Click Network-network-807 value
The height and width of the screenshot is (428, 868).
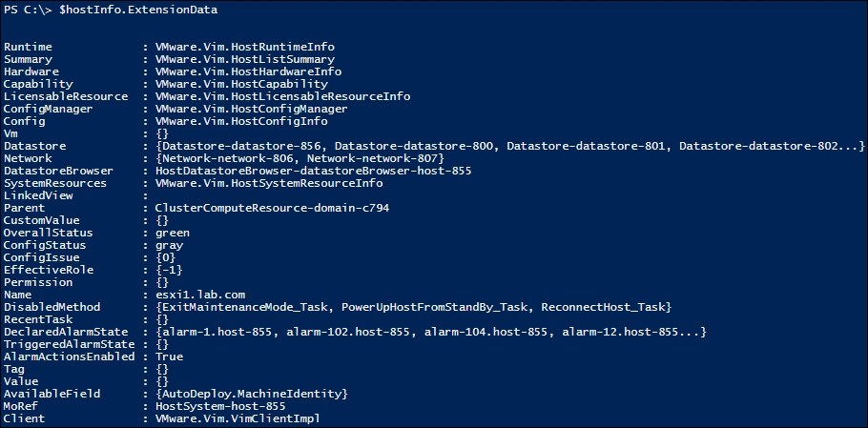point(372,158)
